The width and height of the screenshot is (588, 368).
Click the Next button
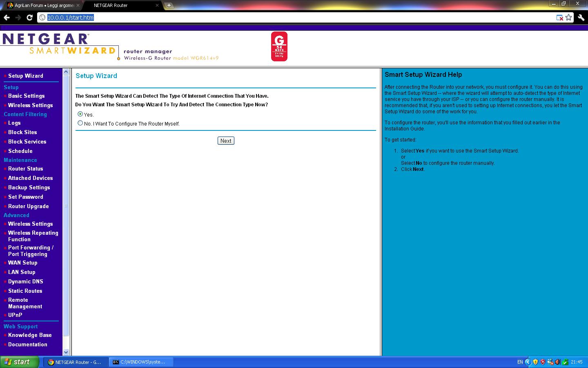pyautogui.click(x=226, y=141)
